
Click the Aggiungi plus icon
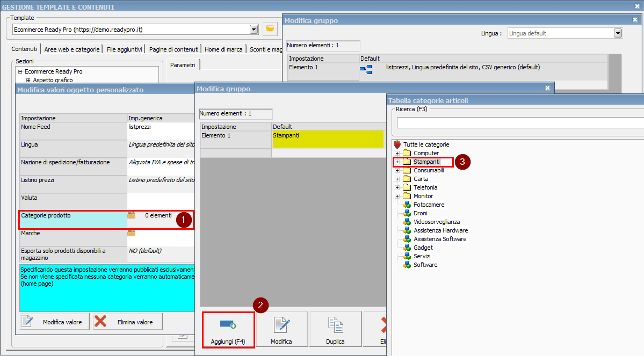coord(228,325)
